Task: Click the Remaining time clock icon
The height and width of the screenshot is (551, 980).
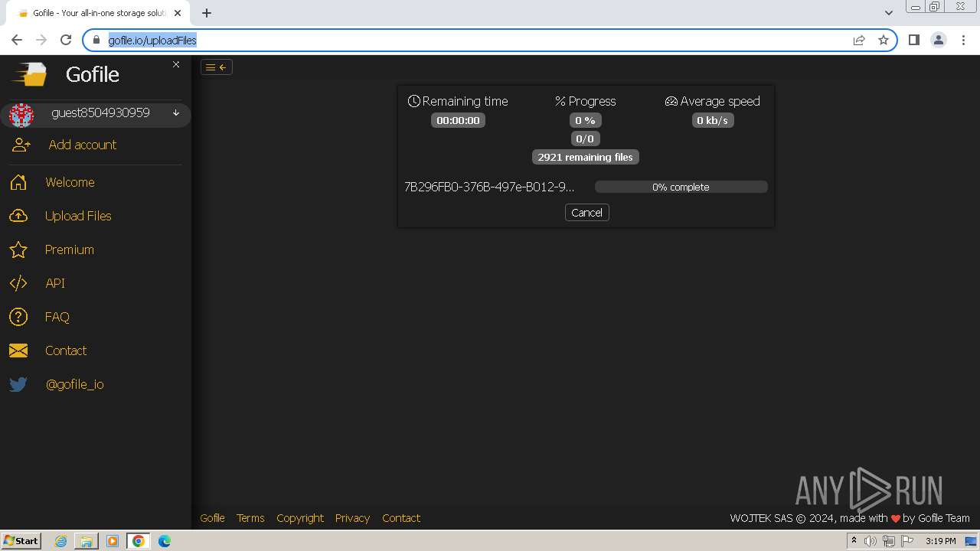Action: tap(414, 101)
